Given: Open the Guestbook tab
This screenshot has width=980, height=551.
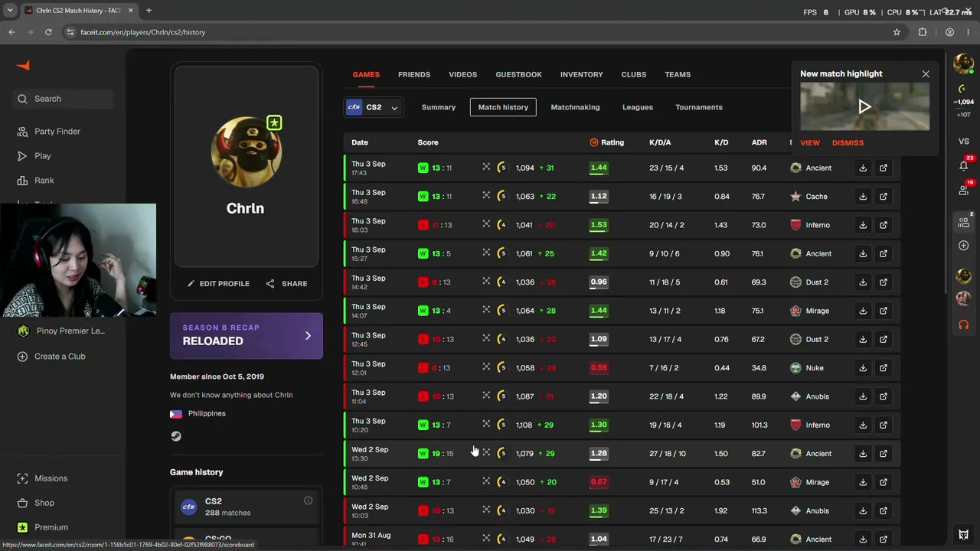Looking at the screenshot, I should (518, 74).
